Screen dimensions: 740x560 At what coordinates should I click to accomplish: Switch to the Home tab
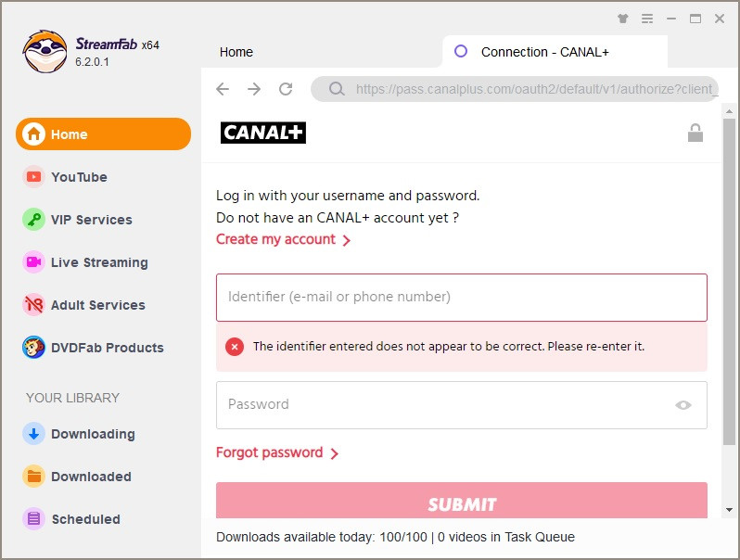(236, 53)
